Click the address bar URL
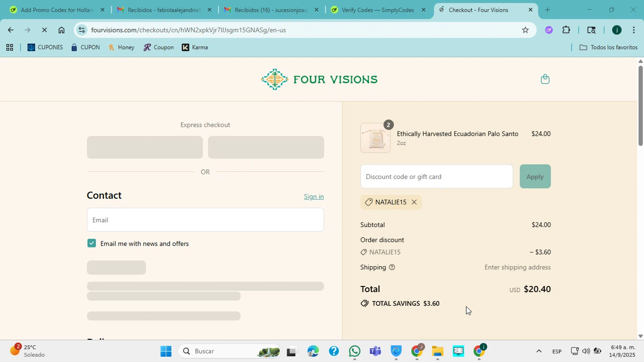Screen dimensions: 644x362 pos(188,30)
